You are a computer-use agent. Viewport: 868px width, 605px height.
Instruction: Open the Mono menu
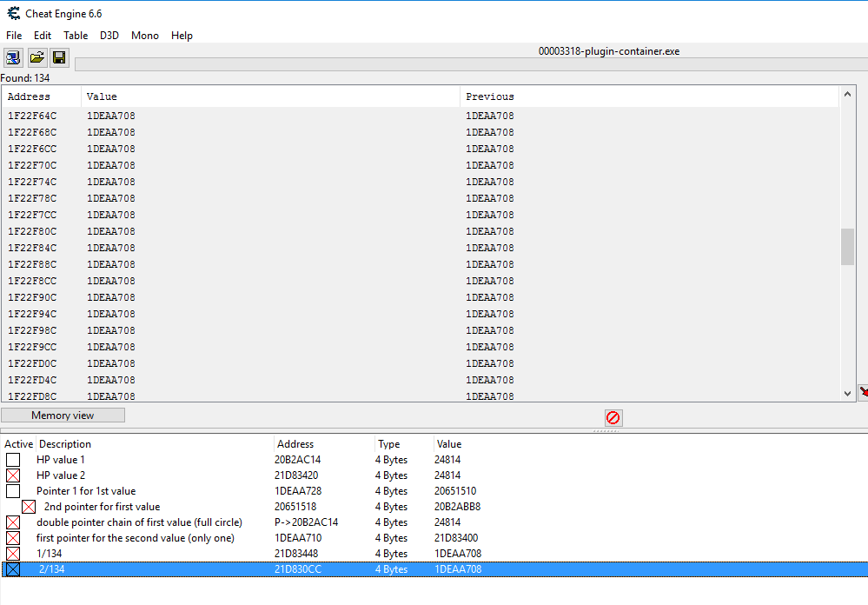144,36
